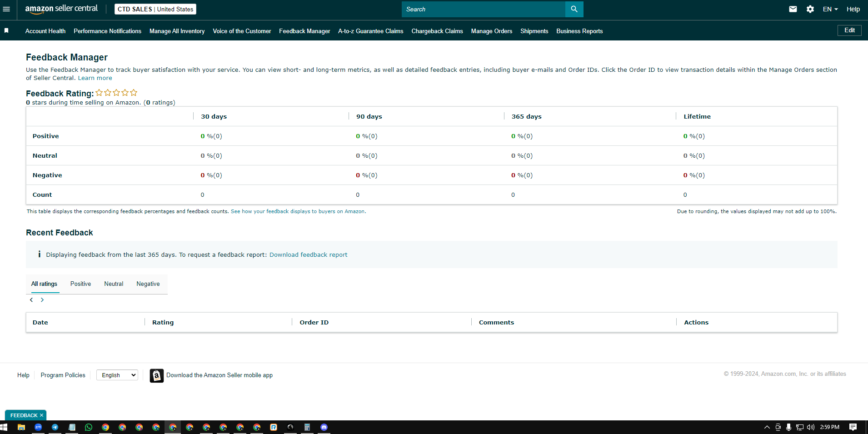868x434 pixels.
Task: Click the Amazon Seller Central logo
Action: [x=61, y=9]
